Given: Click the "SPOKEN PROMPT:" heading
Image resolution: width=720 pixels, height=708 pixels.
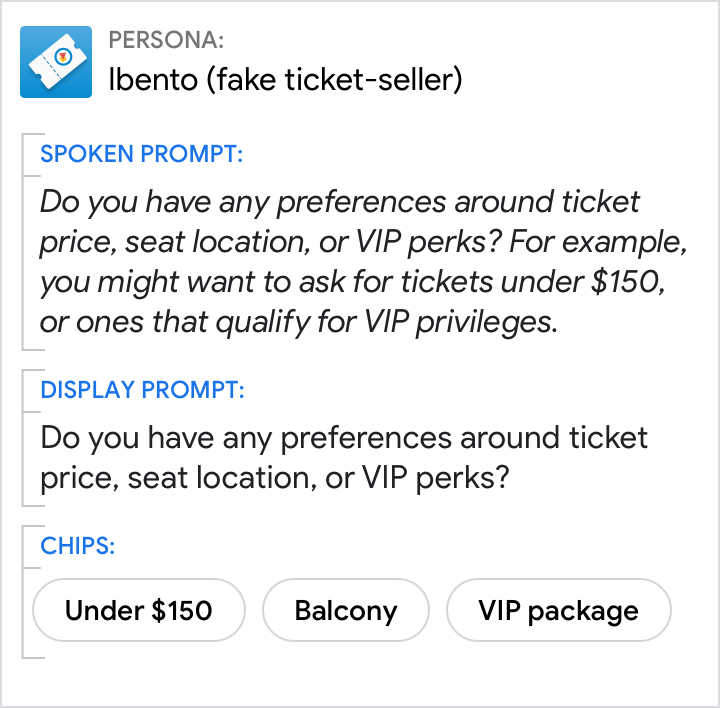Looking at the screenshot, I should (142, 154).
